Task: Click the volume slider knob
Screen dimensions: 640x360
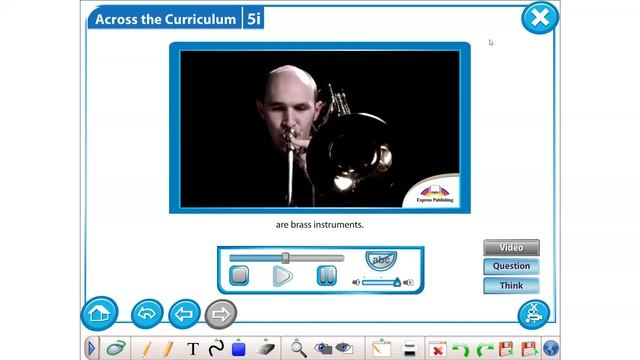Action: coord(397,282)
